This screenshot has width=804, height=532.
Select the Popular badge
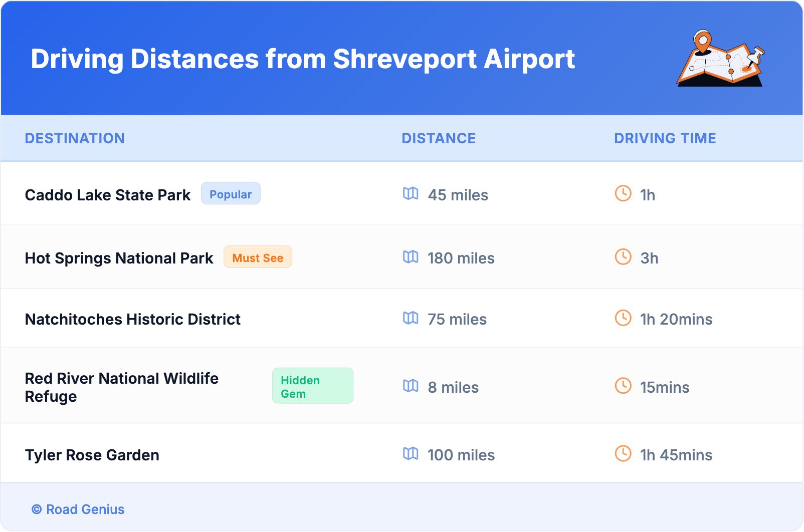point(231,194)
